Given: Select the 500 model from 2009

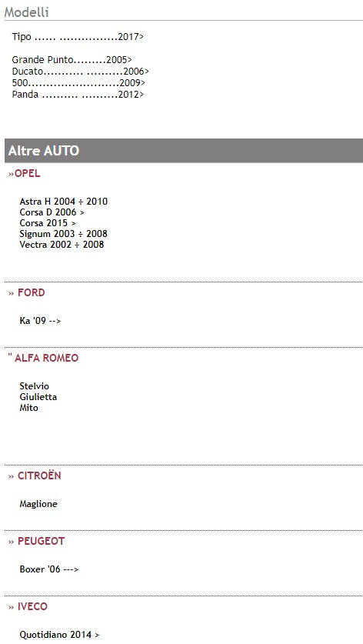Looking at the screenshot, I should click(78, 83).
